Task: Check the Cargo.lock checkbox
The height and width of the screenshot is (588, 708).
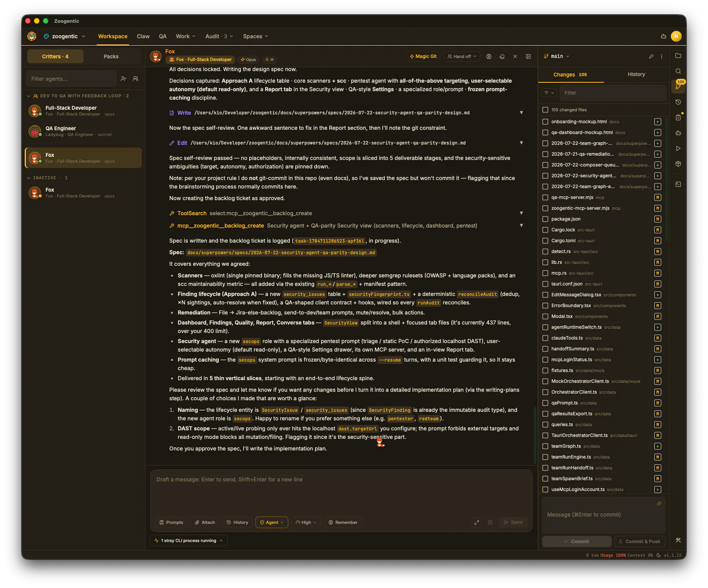Action: pyautogui.click(x=545, y=230)
